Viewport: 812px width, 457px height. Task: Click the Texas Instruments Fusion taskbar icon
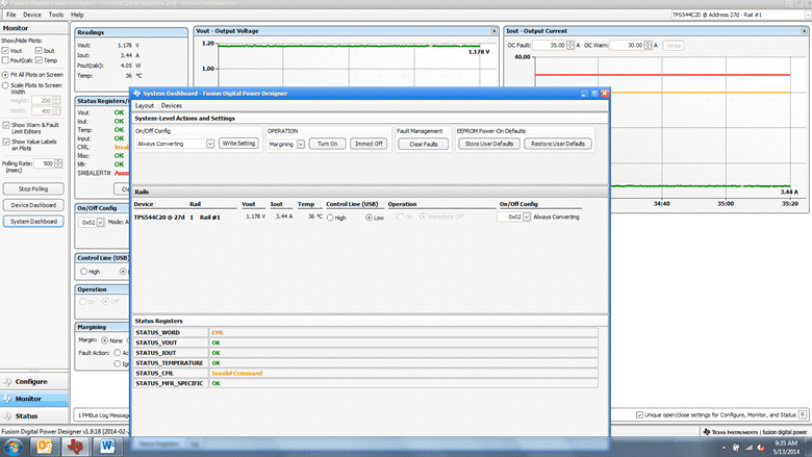[x=76, y=446]
